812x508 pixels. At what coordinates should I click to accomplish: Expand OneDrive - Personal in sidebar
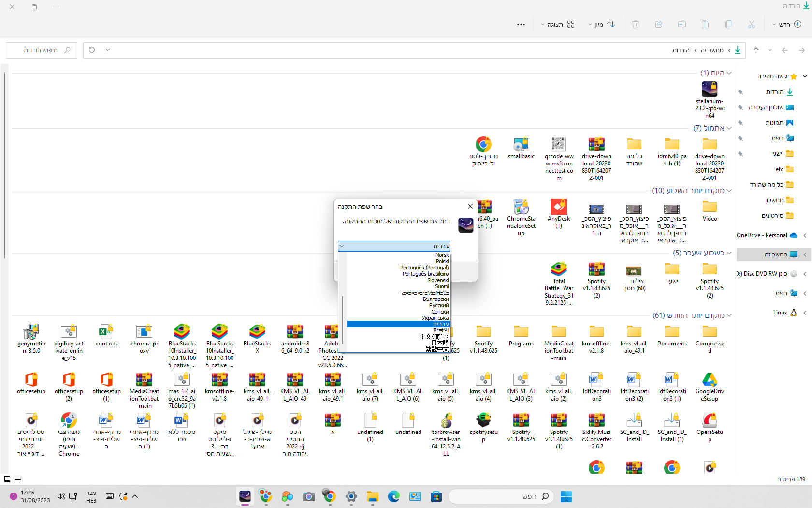pyautogui.click(x=805, y=235)
